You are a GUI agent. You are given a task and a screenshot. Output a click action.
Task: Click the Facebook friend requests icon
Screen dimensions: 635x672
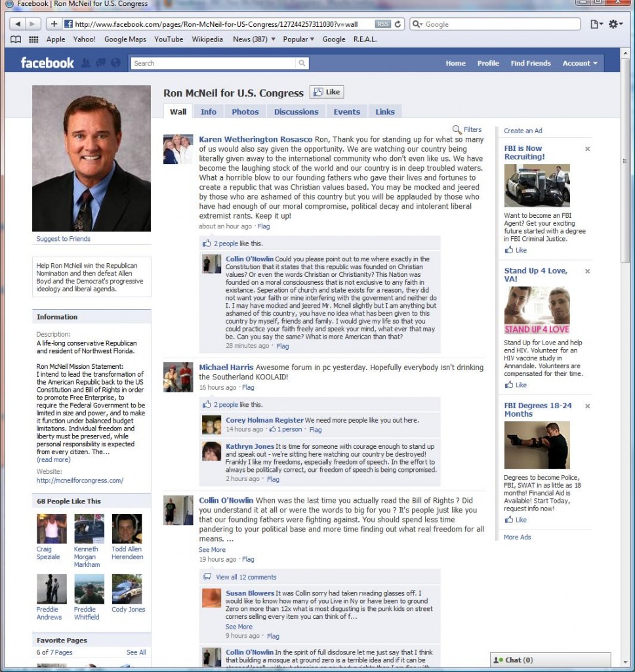[85, 63]
